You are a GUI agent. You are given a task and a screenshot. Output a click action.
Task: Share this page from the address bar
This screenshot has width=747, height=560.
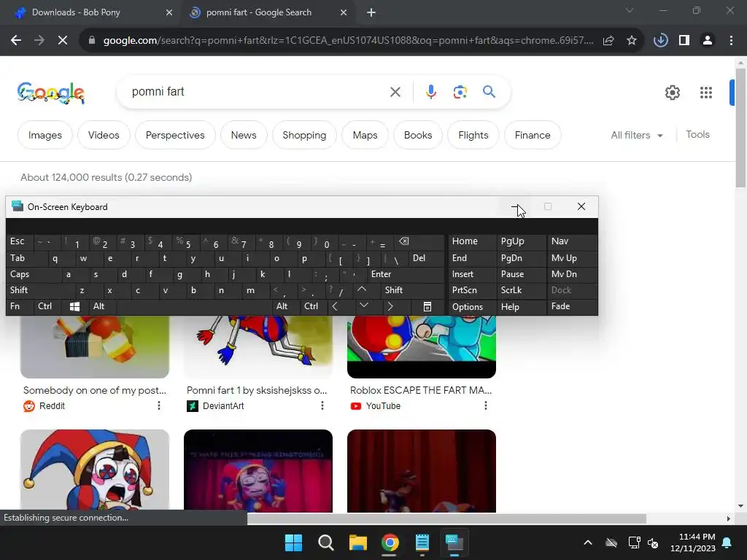click(608, 41)
